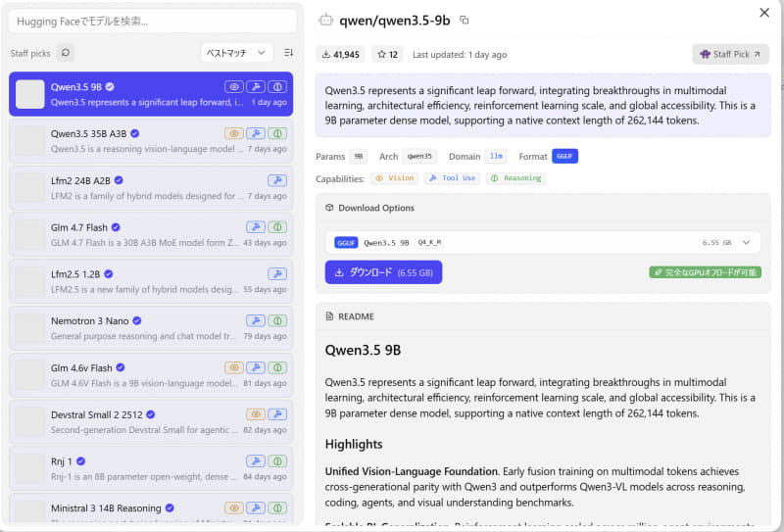
Task: Click the Staff picks label
Action: pyautogui.click(x=30, y=53)
